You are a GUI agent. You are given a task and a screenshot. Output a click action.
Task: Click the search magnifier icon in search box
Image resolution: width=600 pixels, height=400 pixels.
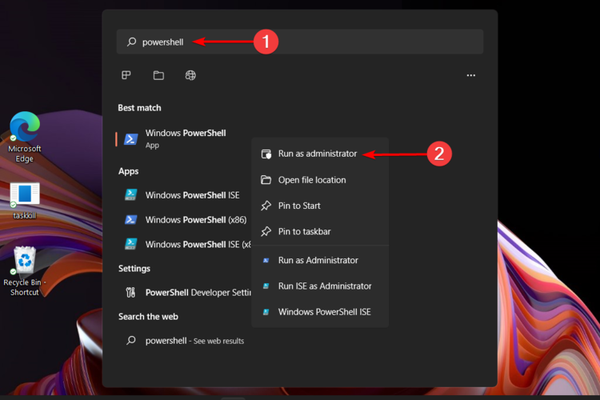(x=130, y=42)
